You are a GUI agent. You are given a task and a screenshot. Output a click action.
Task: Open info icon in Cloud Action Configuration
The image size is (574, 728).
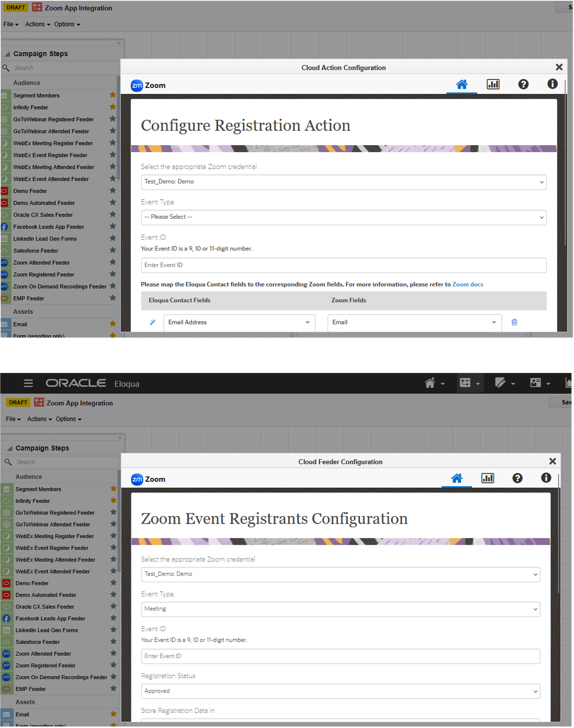point(552,84)
